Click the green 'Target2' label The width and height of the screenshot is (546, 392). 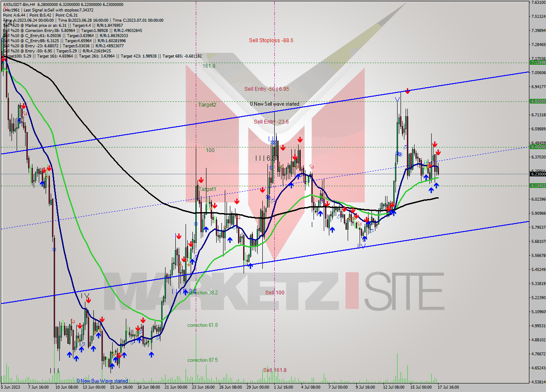coord(207,104)
